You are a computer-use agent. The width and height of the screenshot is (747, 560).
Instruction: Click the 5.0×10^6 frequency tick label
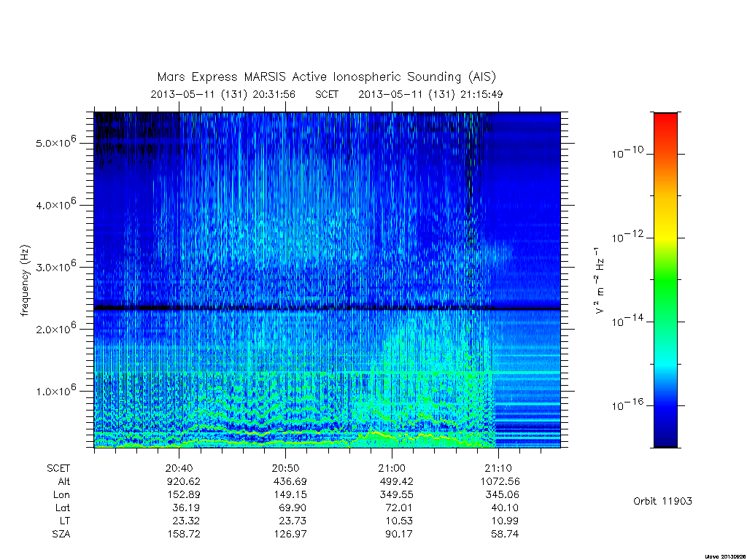click(x=55, y=142)
